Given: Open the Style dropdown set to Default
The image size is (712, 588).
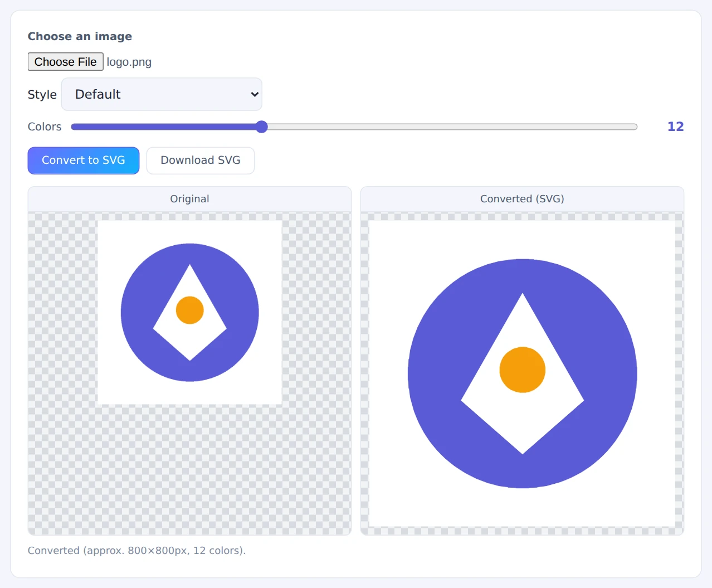Looking at the screenshot, I should [162, 94].
